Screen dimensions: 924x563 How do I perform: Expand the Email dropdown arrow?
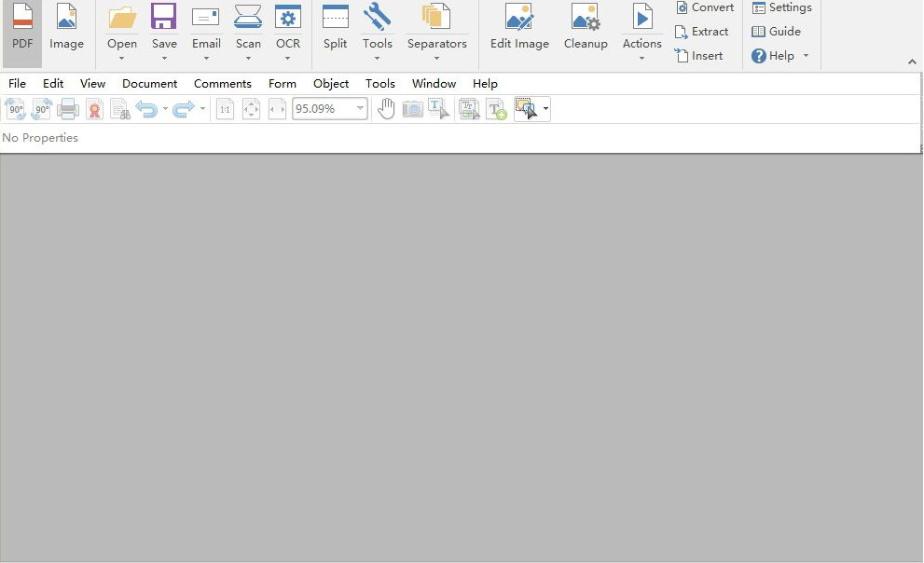(206, 59)
